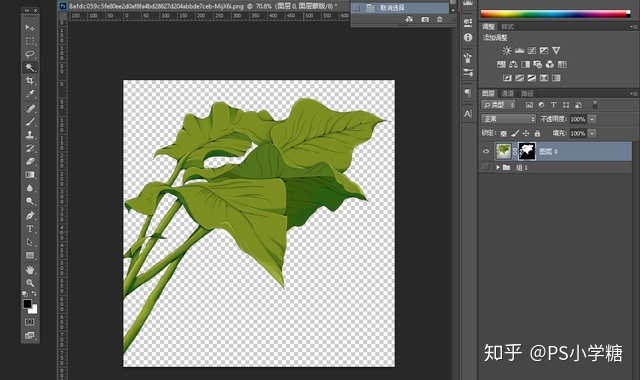640x380 pixels.
Task: Click the history panel trash icon
Action: [x=439, y=19]
